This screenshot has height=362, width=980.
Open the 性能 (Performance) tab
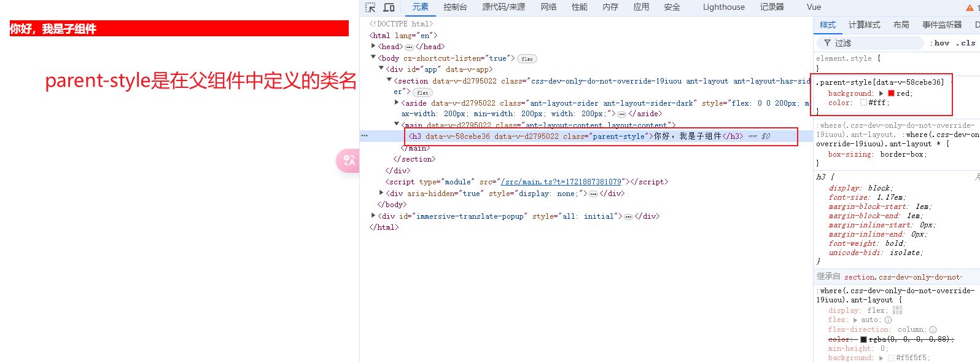coord(579,7)
